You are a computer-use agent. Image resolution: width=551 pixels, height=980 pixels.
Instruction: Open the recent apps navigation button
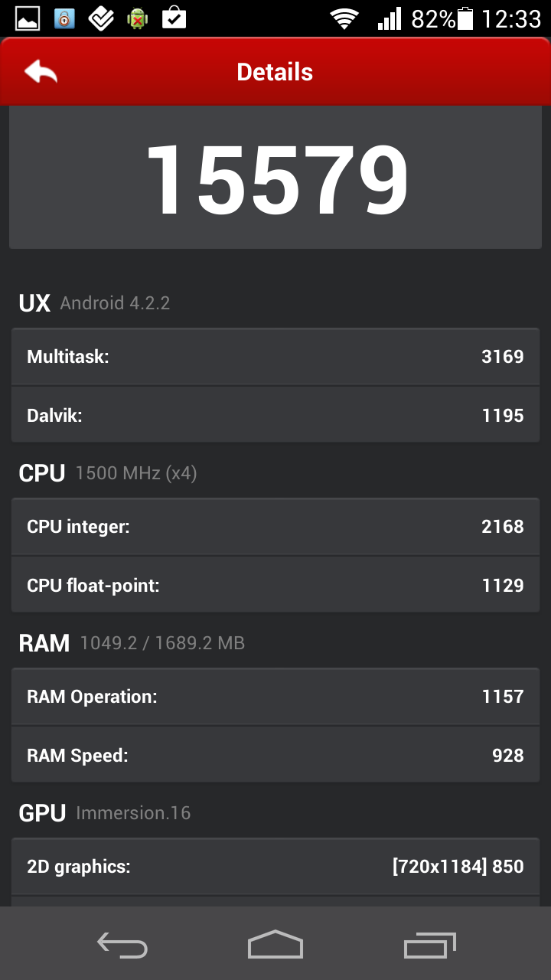(x=429, y=945)
